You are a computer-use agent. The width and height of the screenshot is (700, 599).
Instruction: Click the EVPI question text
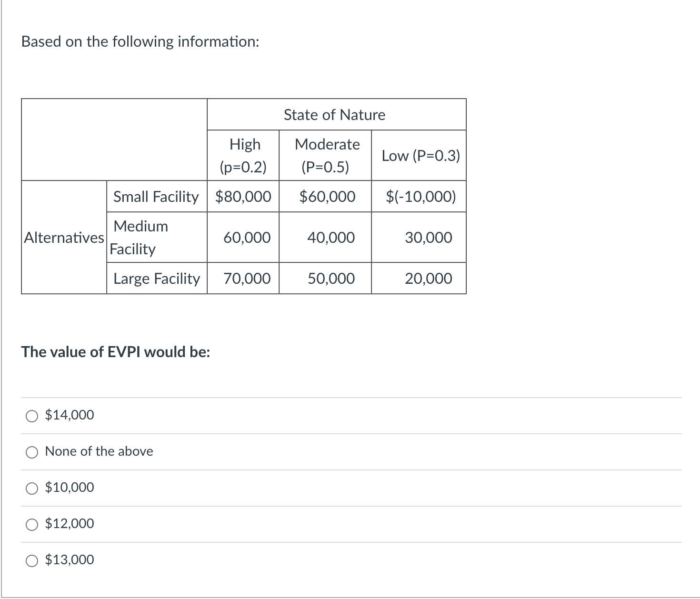coord(116,352)
